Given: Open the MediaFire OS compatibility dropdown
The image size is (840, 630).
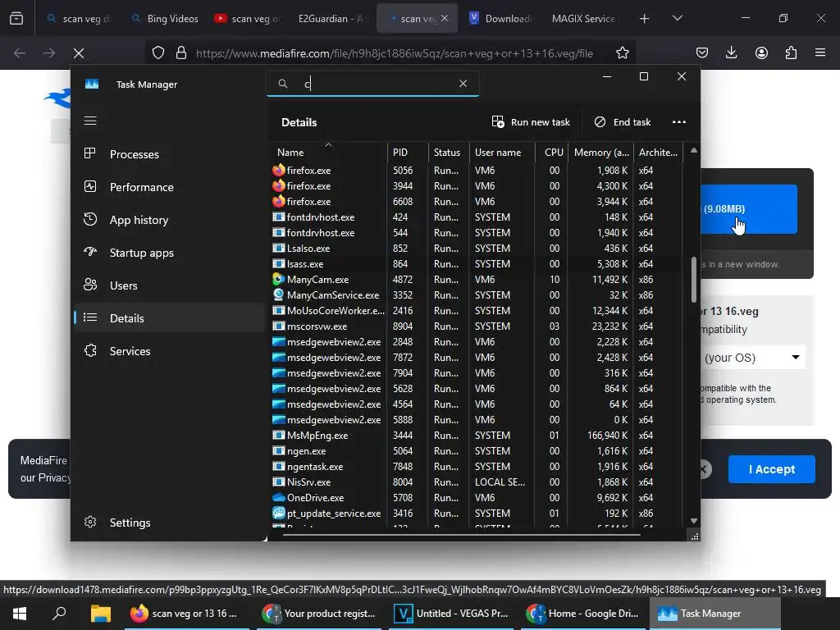Looking at the screenshot, I should [753, 358].
